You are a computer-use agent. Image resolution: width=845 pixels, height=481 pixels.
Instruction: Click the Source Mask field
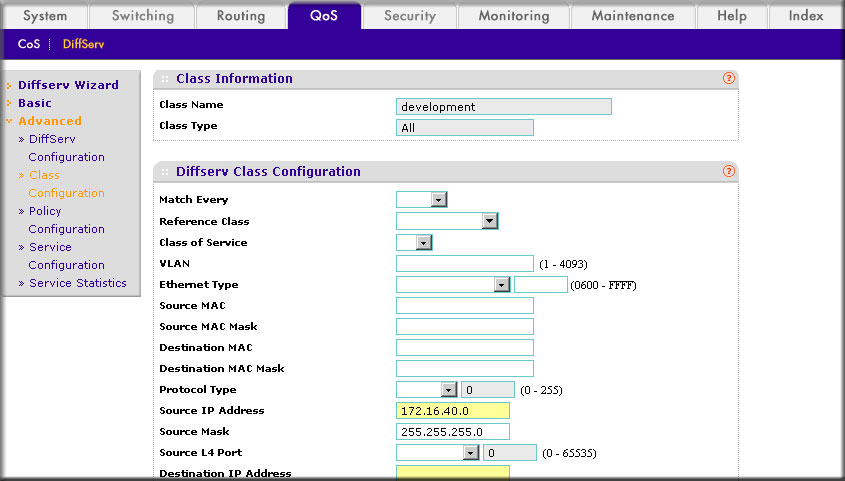453,431
